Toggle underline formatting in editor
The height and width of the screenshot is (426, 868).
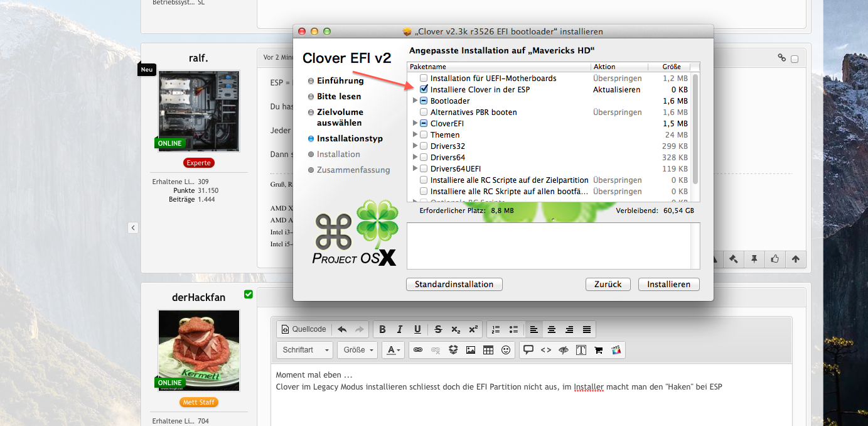[417, 329]
